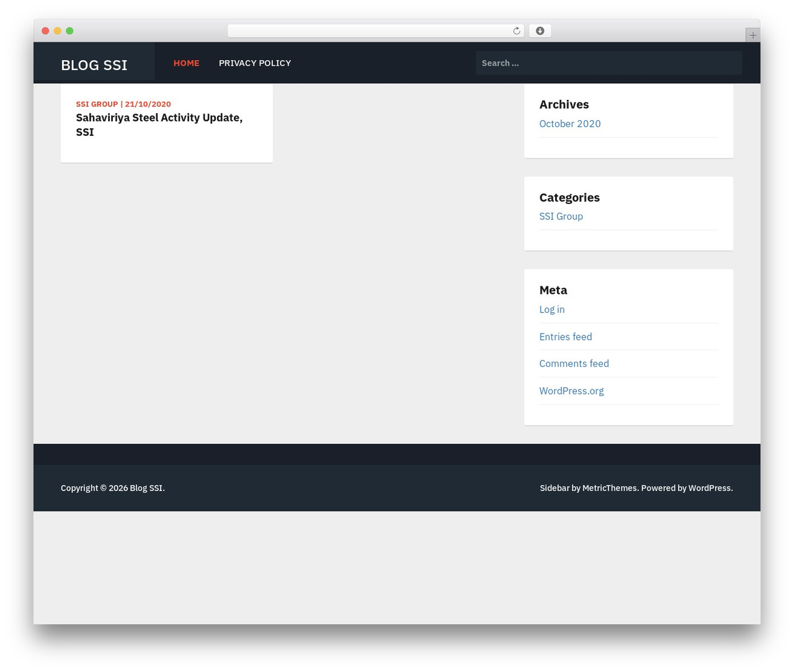The height and width of the screenshot is (672, 794).
Task: Click the browser address bar
Action: click(x=375, y=31)
